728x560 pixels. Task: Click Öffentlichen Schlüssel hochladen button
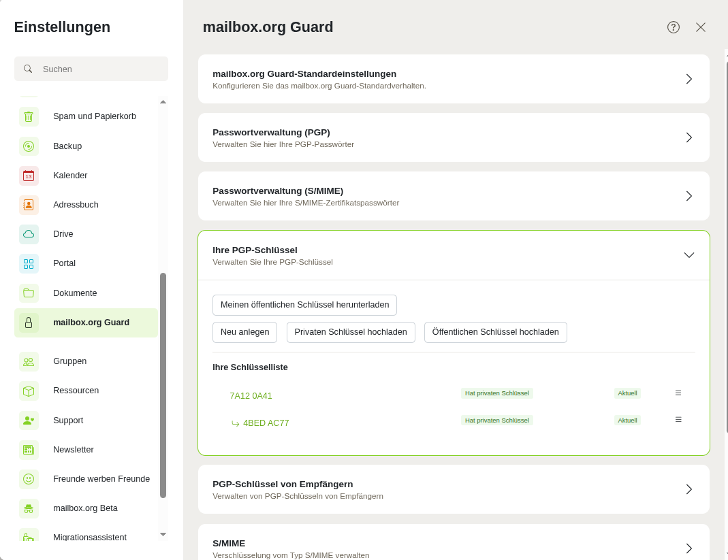point(495,332)
